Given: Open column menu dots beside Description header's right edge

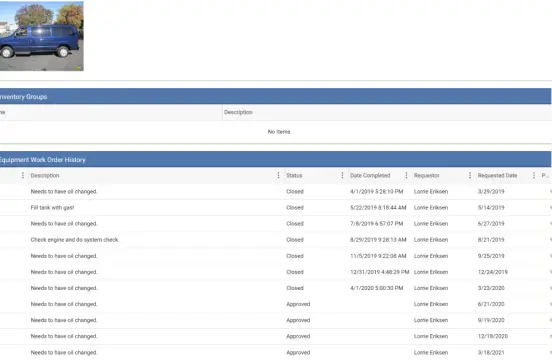Looking at the screenshot, I should (278, 175).
